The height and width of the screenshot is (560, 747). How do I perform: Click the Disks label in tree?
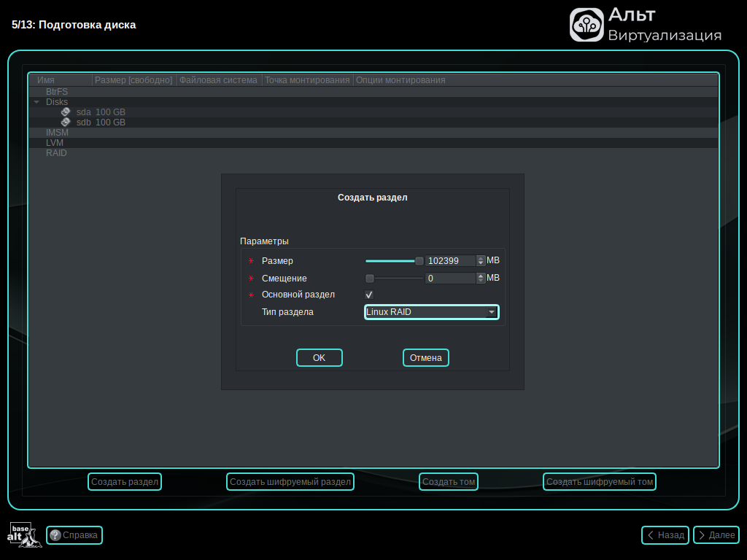57,102
